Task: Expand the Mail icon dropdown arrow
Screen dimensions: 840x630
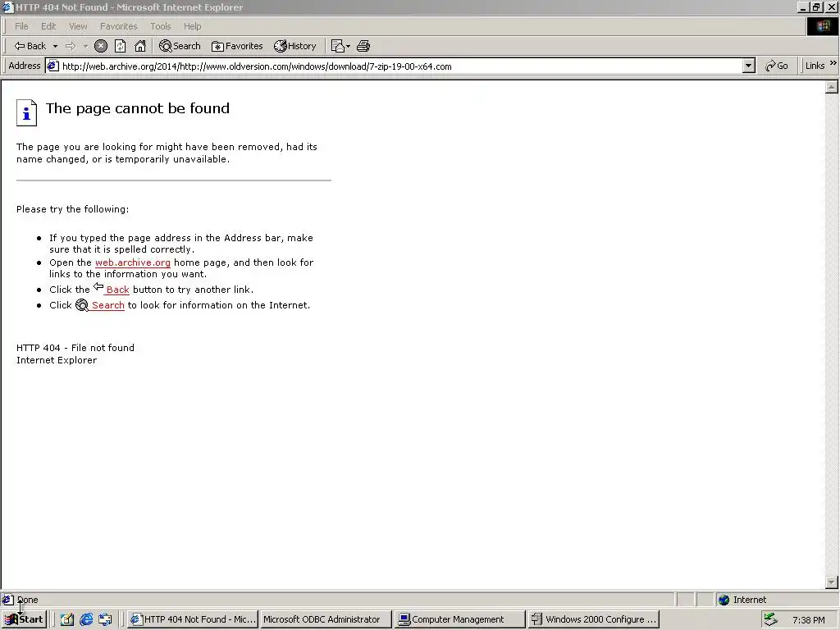Action: pos(348,46)
